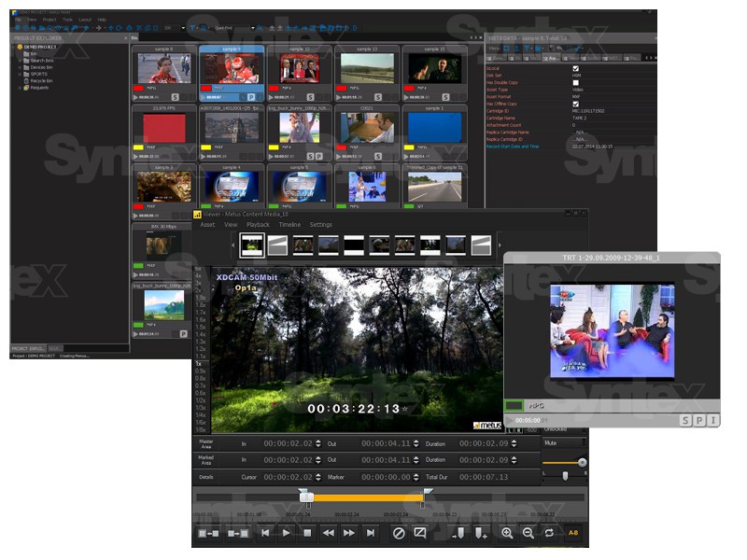The image size is (747, 560).
Task: Toggle the IsLocal checkbox
Action: (x=575, y=68)
